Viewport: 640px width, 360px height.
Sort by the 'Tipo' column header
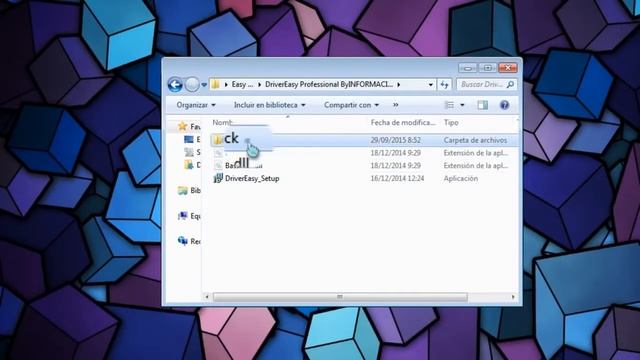coord(451,122)
